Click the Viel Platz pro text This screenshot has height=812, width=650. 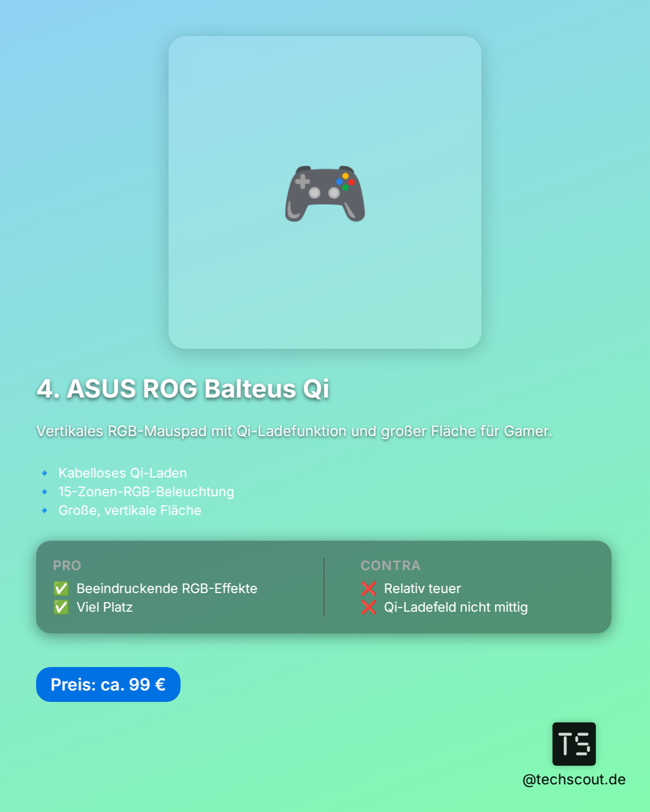105,607
